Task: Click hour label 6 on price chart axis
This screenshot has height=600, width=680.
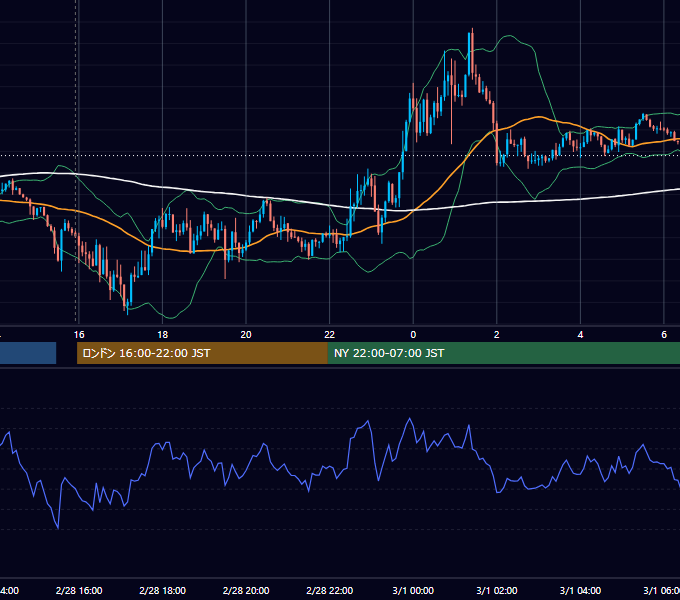Action: click(664, 335)
